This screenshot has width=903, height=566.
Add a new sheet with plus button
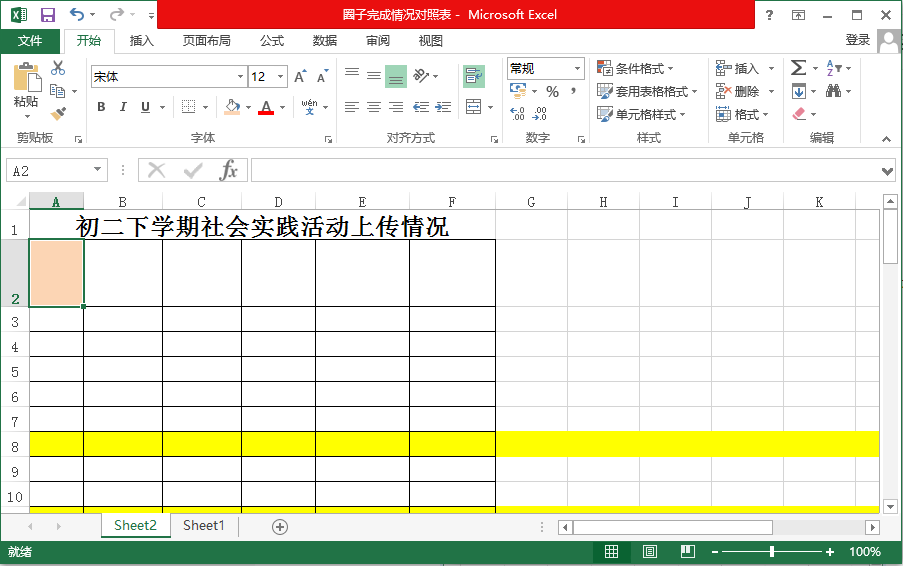click(x=280, y=527)
